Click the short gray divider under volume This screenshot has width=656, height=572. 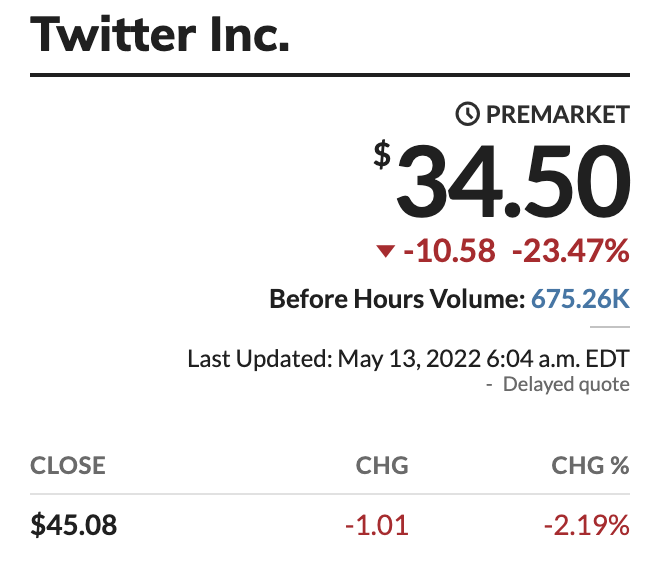[610, 327]
